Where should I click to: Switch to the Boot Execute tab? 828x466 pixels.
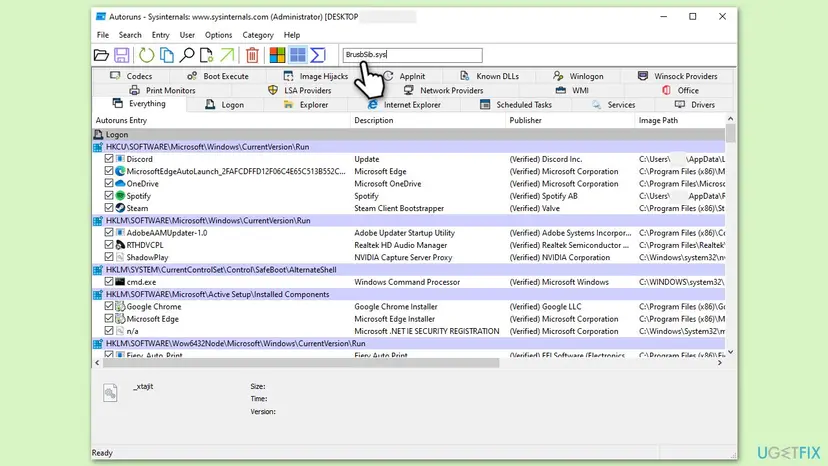pyautogui.click(x=218, y=76)
